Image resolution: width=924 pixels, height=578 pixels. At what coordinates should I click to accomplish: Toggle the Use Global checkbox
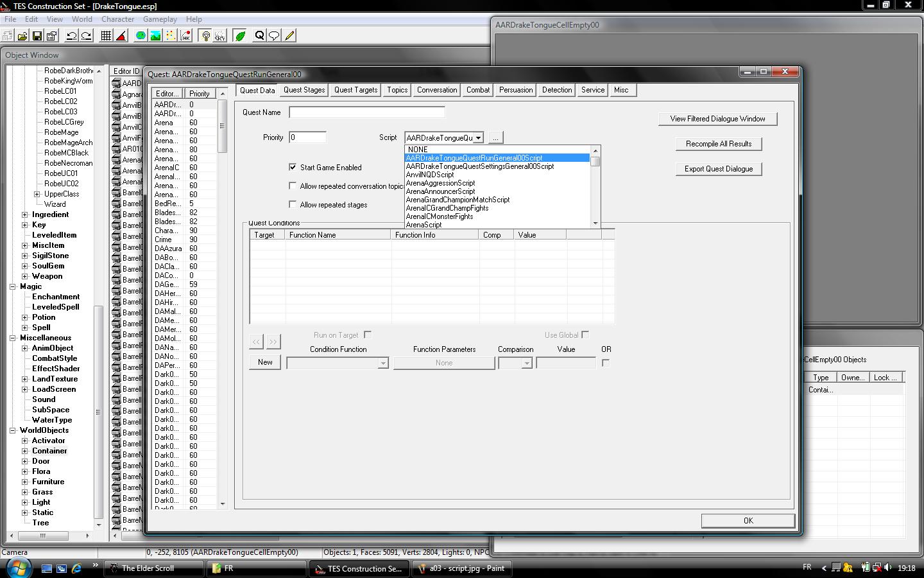[x=585, y=335]
